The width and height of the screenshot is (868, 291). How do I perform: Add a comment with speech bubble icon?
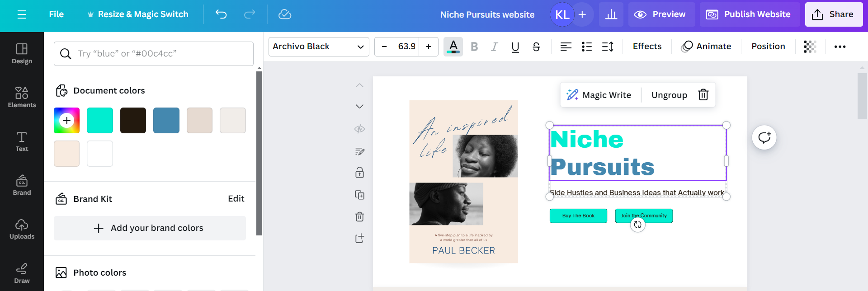[764, 138]
